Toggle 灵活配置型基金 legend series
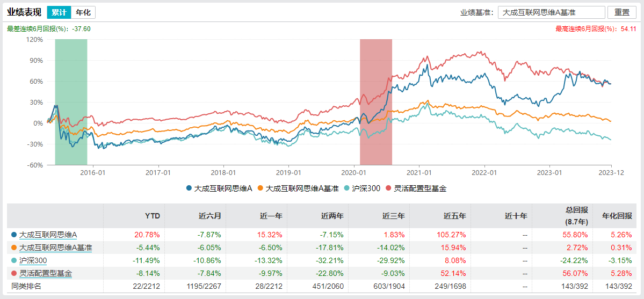Viewport: 644px width, 299px height. (416, 188)
